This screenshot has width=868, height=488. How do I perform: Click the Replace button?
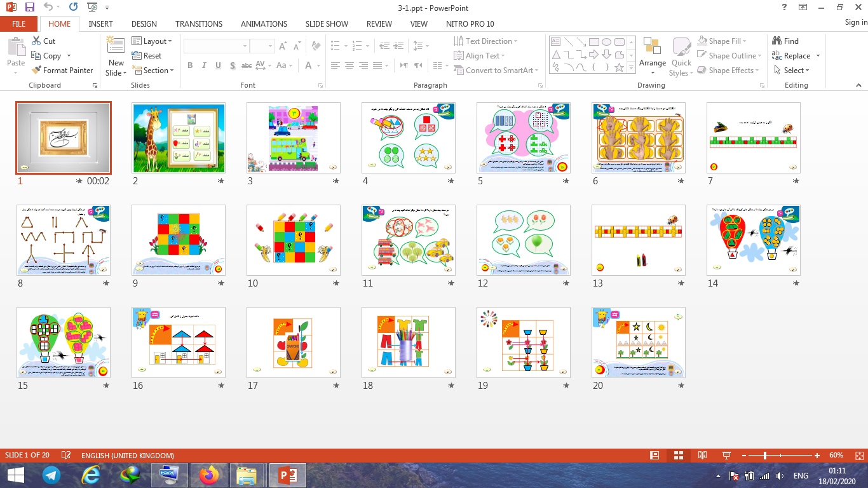point(792,56)
